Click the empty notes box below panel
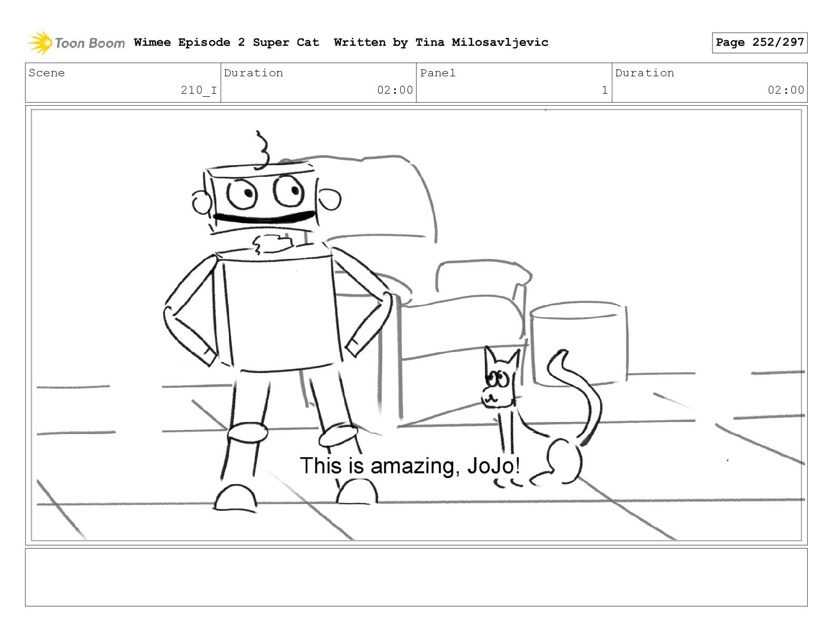This screenshot has height=644, width=834. (416, 577)
